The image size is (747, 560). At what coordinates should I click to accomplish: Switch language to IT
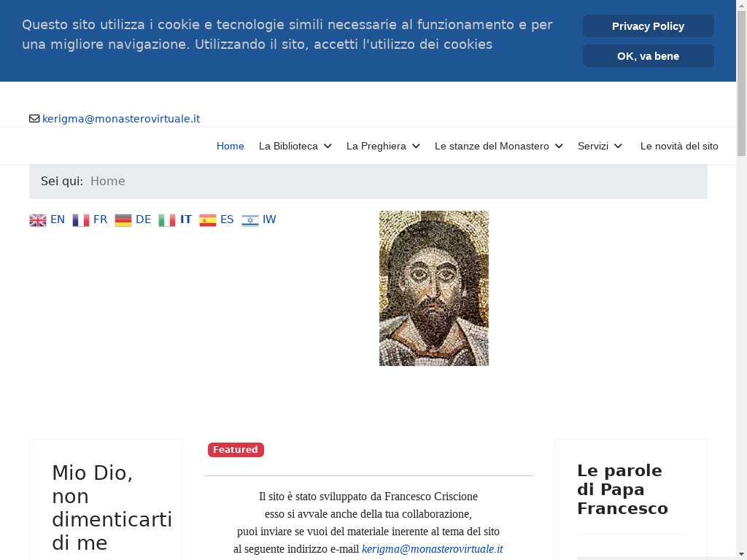186,219
